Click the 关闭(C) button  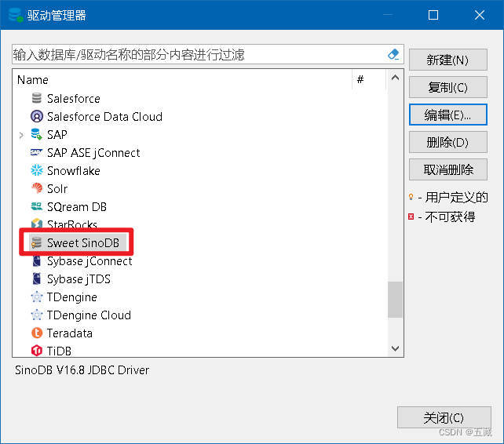pyautogui.click(x=444, y=417)
